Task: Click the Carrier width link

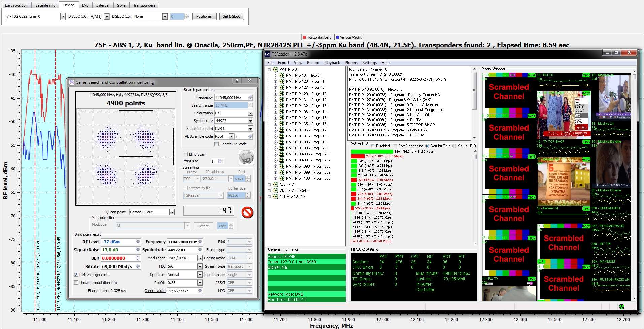Action: (x=155, y=291)
